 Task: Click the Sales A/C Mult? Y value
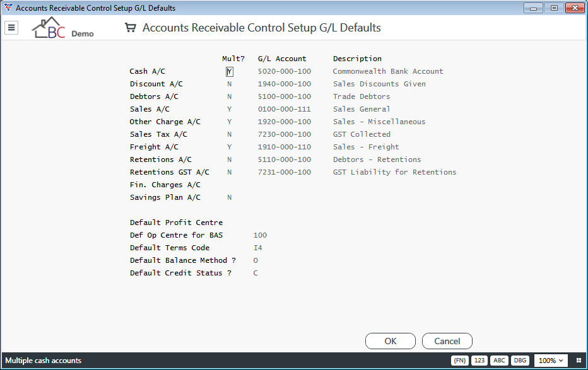(230, 109)
